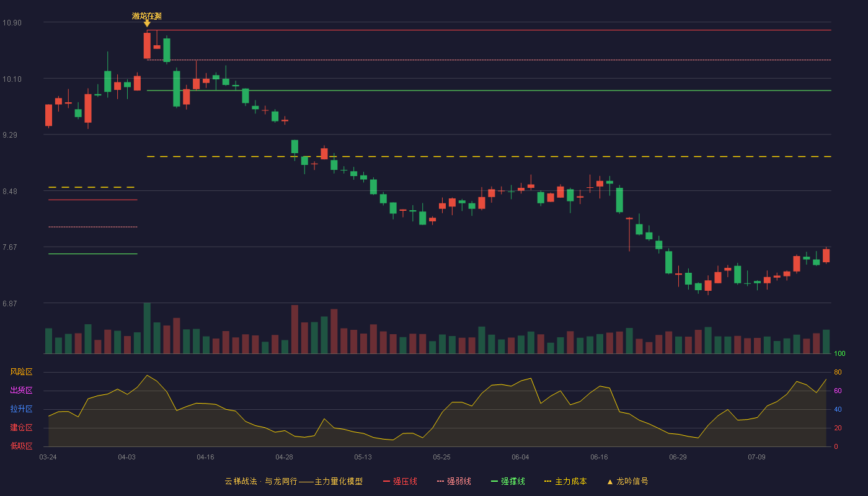Toggle the 强撑线 legend entry
Image resolution: width=868 pixels, height=496 pixels.
(x=508, y=481)
